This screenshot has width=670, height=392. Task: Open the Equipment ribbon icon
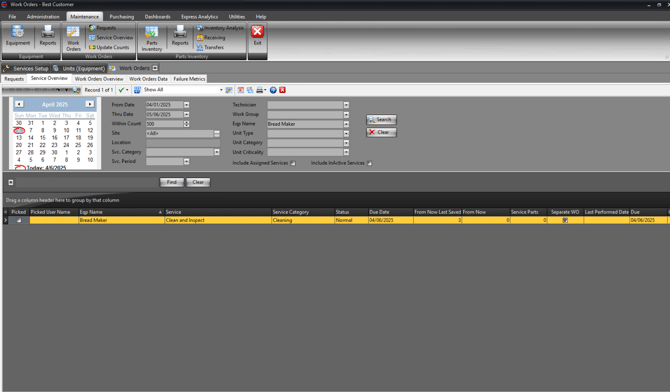[x=18, y=35]
